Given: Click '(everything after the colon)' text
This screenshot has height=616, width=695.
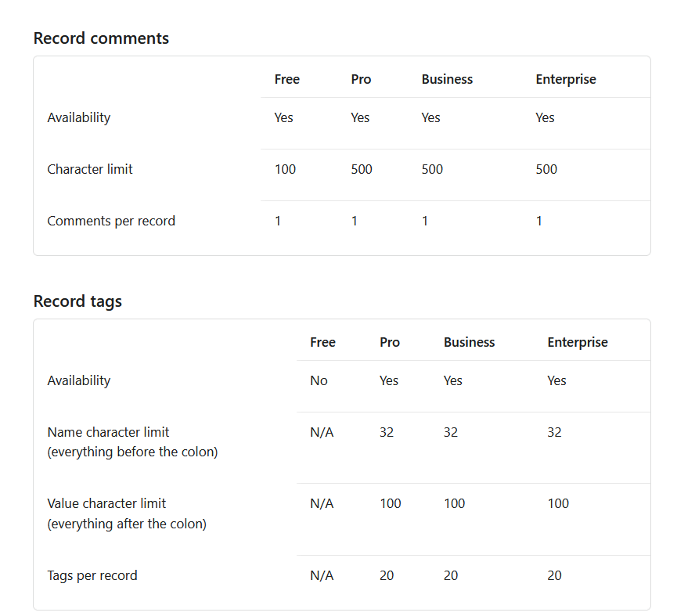Looking at the screenshot, I should (x=127, y=524).
